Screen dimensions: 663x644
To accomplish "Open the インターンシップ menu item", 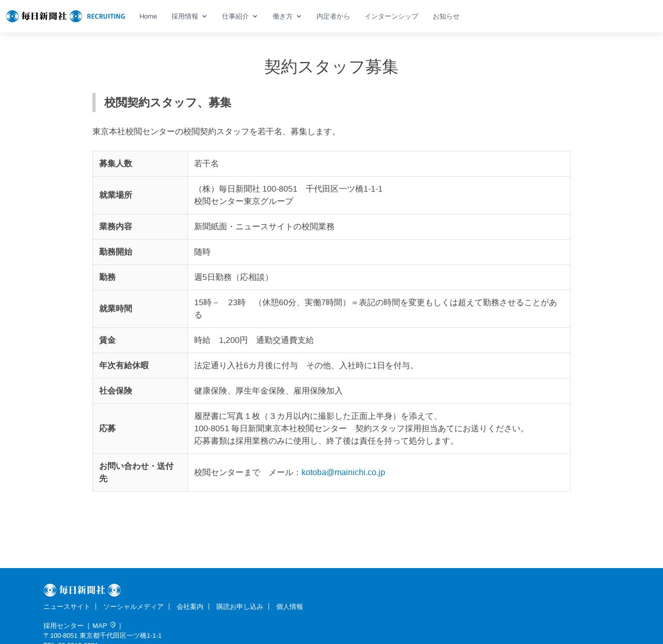I will point(391,17).
